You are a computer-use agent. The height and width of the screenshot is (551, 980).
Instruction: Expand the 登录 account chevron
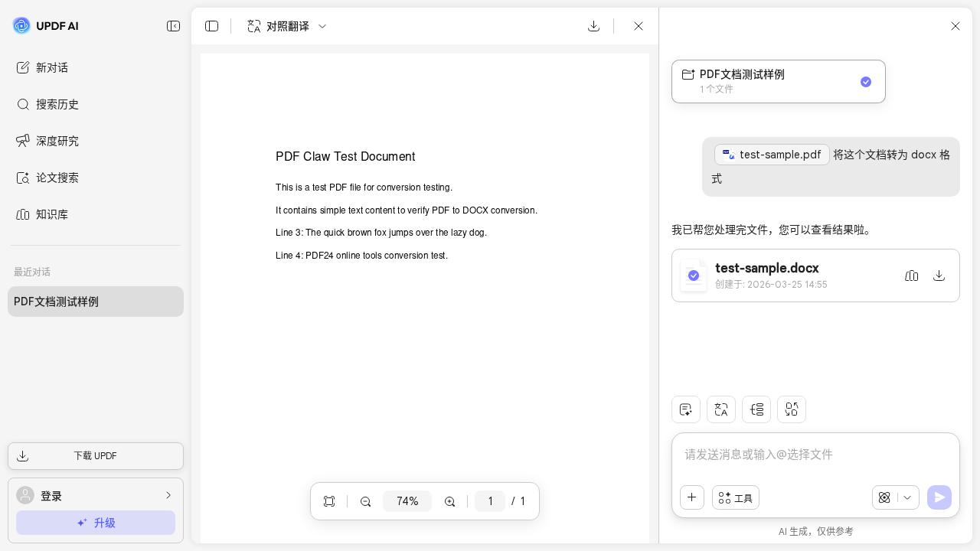pyautogui.click(x=168, y=495)
